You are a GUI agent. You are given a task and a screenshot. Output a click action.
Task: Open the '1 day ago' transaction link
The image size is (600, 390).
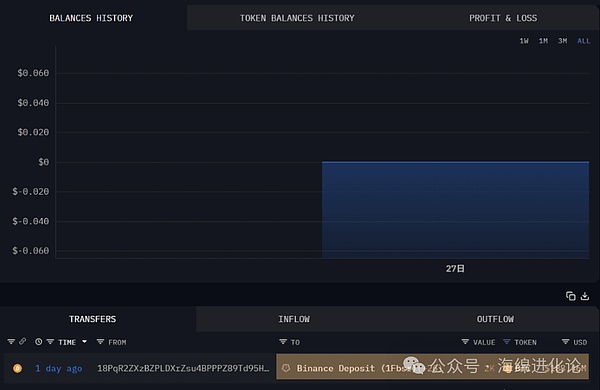point(59,368)
